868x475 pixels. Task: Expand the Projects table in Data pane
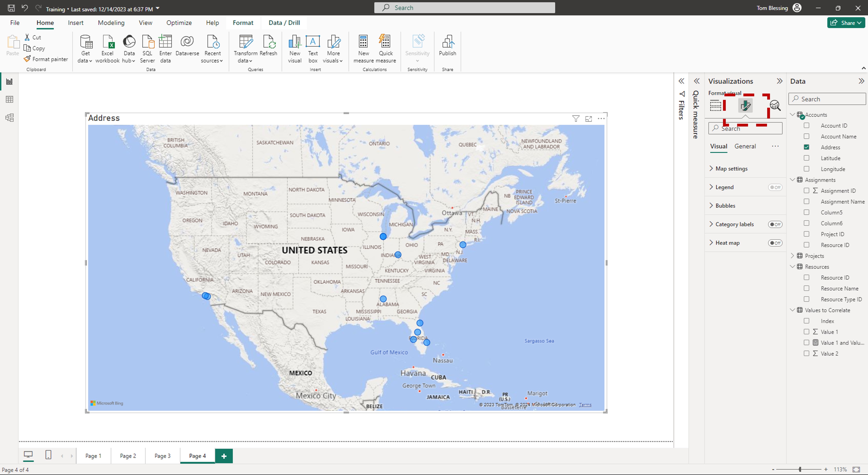point(792,256)
